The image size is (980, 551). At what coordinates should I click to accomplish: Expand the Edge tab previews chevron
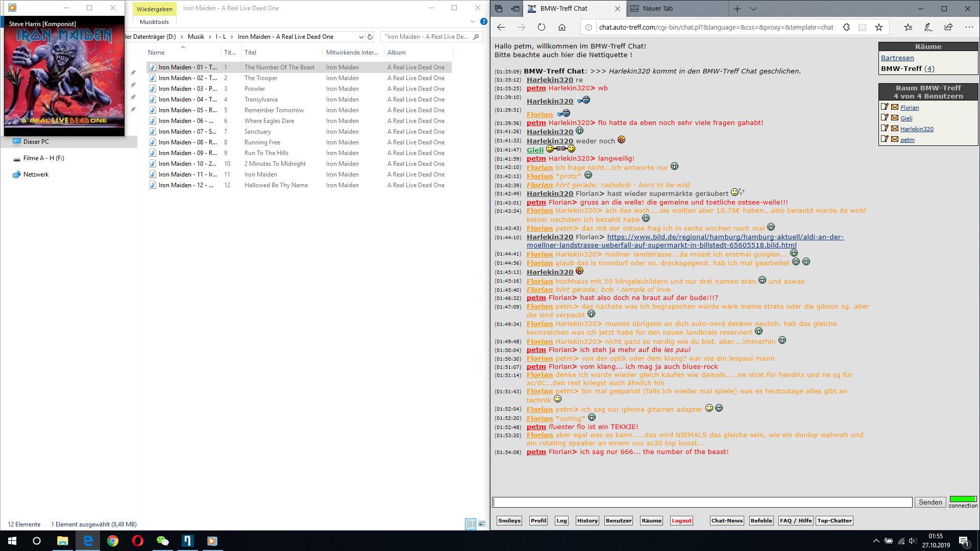tap(753, 8)
